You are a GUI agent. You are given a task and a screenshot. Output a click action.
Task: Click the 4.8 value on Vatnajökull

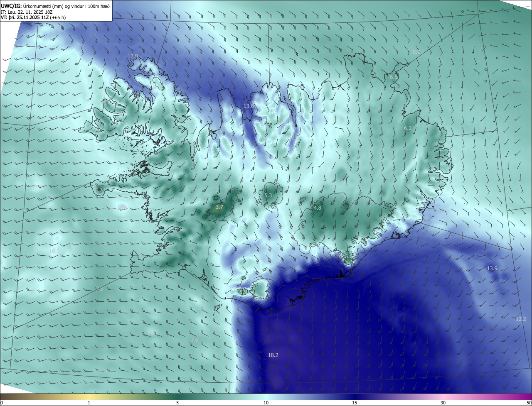318,208
